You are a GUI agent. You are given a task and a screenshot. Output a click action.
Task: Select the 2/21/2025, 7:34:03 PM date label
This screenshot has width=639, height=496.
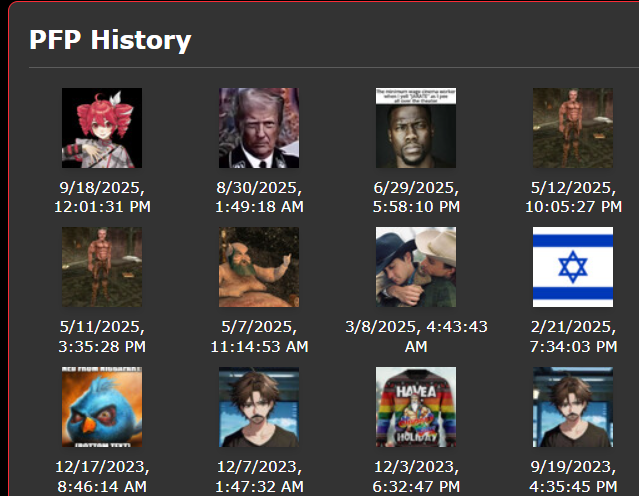[573, 337]
